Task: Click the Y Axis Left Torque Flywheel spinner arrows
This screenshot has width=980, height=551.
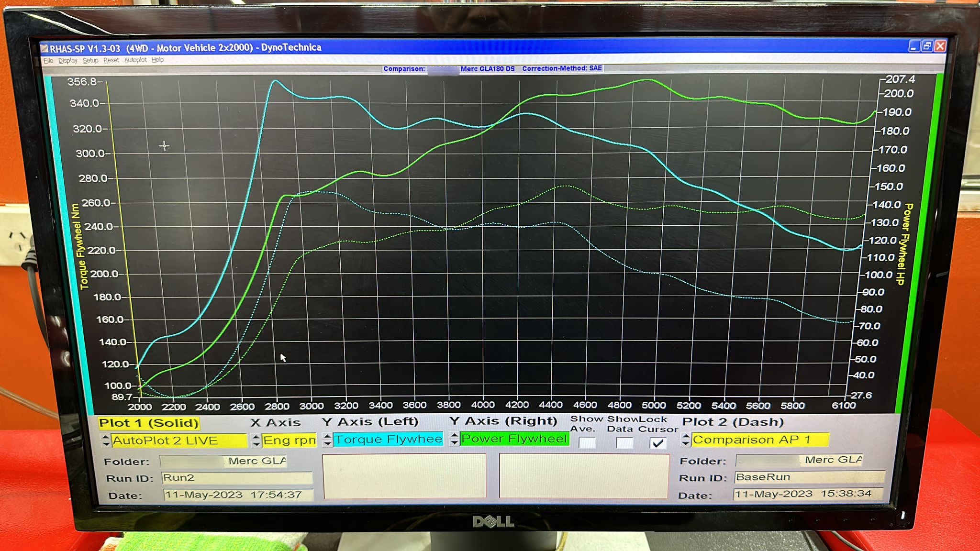Action: (327, 439)
